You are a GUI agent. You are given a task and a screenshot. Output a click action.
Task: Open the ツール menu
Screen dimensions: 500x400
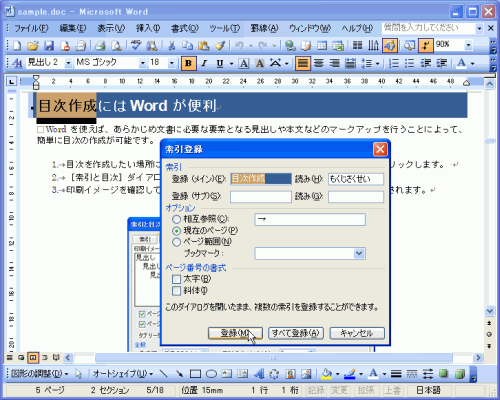(225, 29)
